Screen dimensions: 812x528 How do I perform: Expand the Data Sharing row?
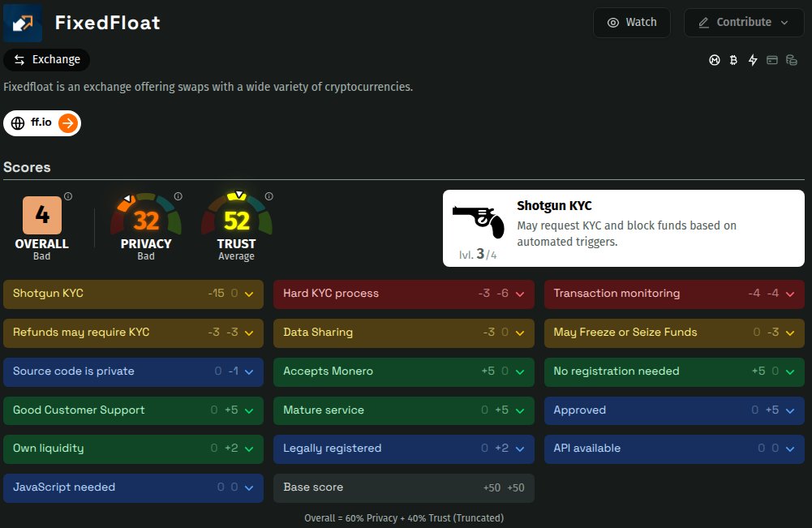404,333
